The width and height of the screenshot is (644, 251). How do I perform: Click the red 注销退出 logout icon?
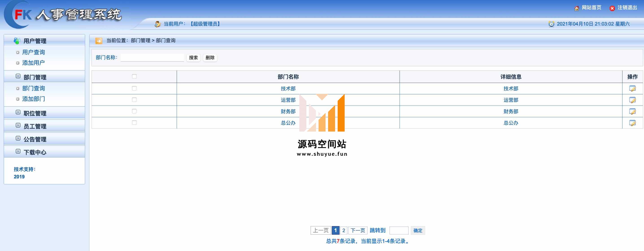[612, 8]
